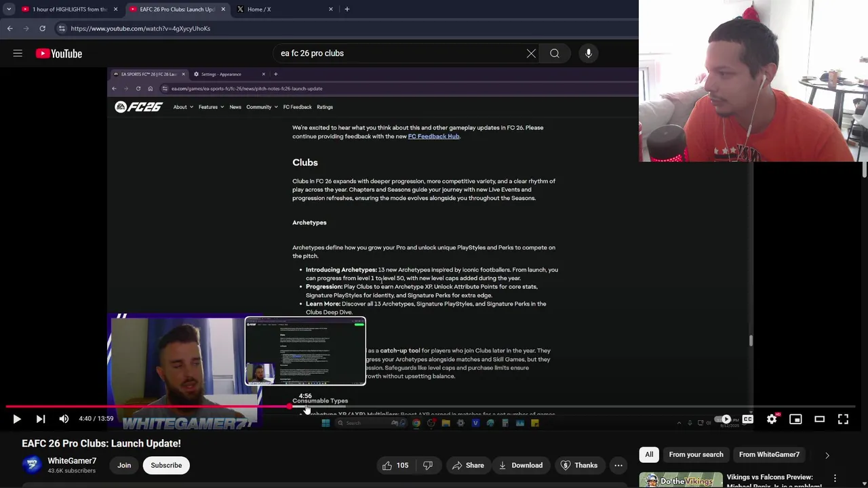Open the browser tab search dropdown
The image size is (868, 488).
(9, 9)
